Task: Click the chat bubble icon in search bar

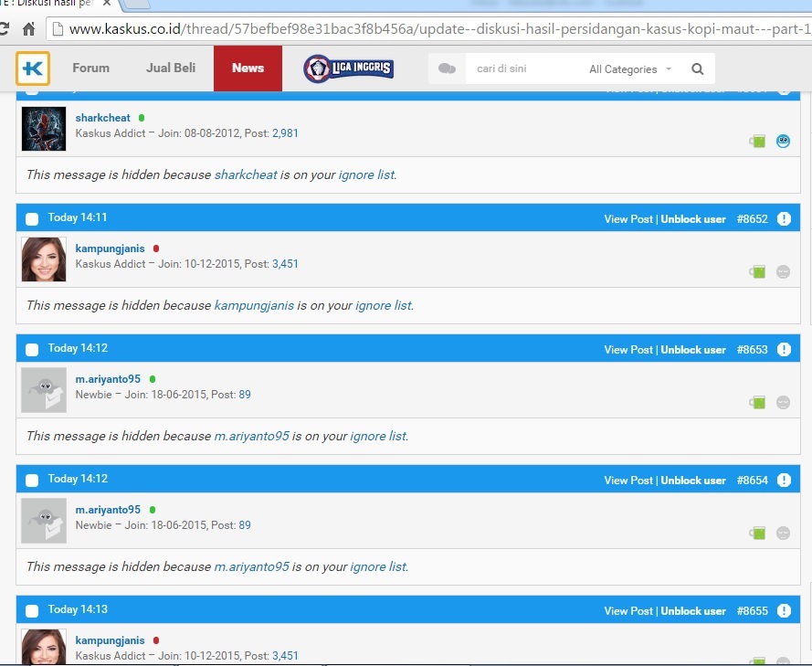Action: [x=447, y=69]
